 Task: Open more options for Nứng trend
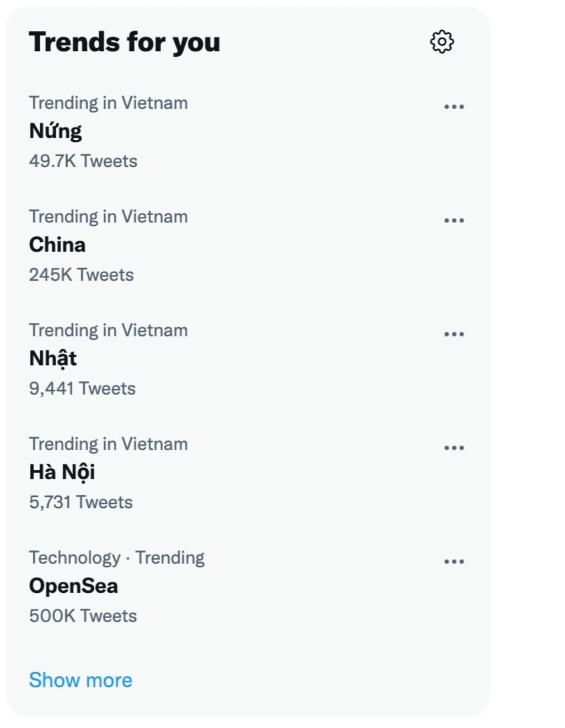pos(454,107)
